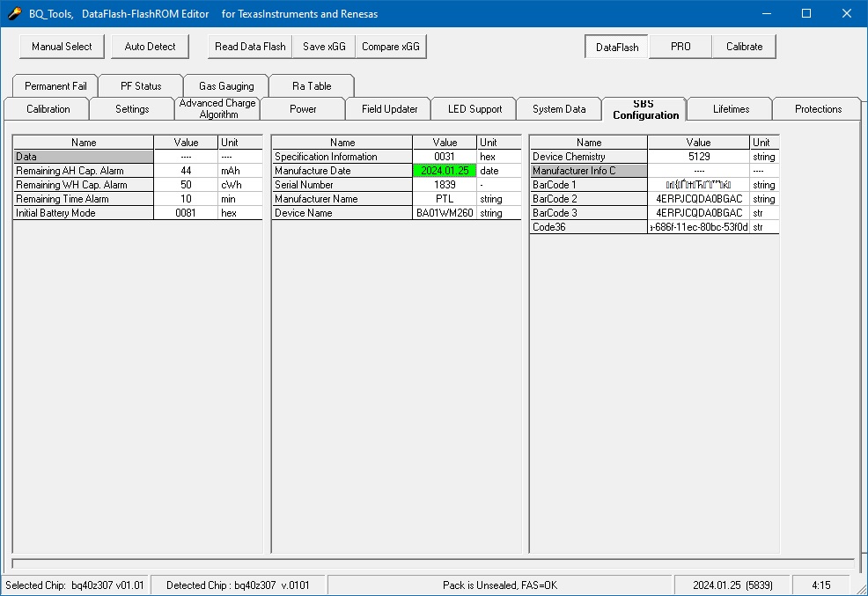Click the Manual Select button
868x596 pixels.
tap(62, 47)
